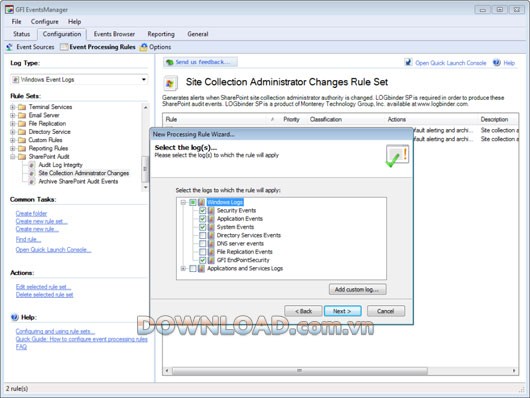
Task: Click the Reporting Rules folder icon
Action: [x=22, y=148]
